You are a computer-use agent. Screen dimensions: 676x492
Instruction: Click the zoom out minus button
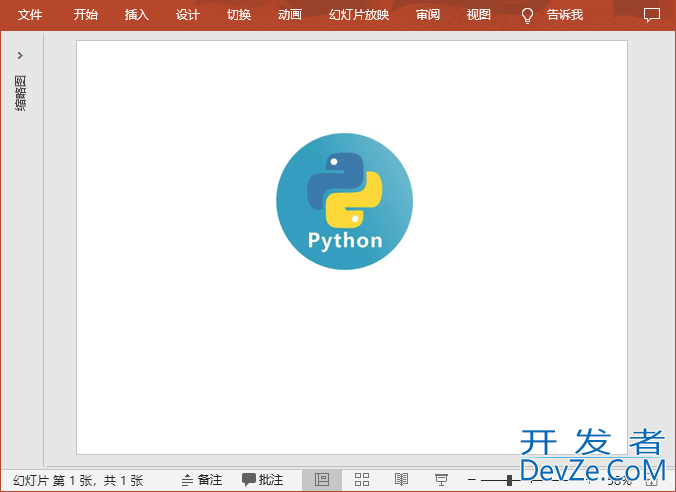(472, 479)
